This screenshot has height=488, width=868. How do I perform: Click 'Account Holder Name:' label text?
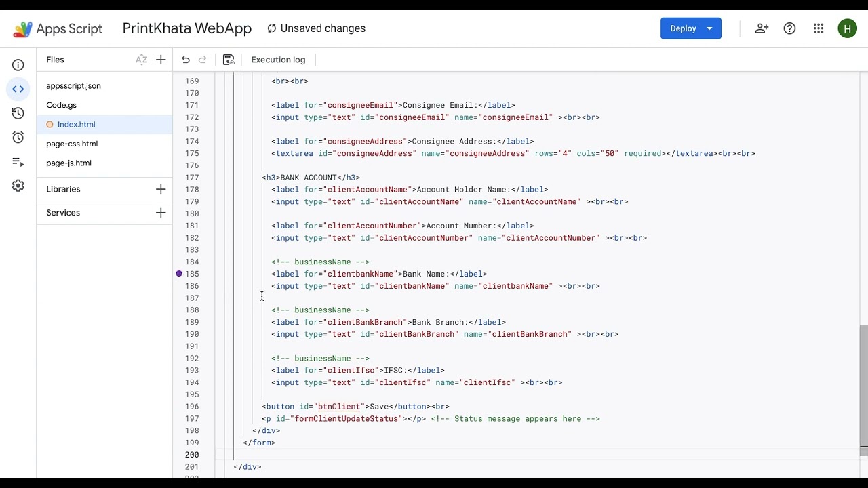pyautogui.click(x=463, y=190)
